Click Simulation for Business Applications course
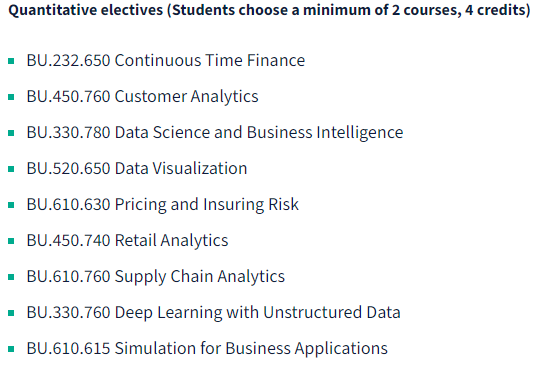The height and width of the screenshot is (373, 541). pyautogui.click(x=207, y=349)
